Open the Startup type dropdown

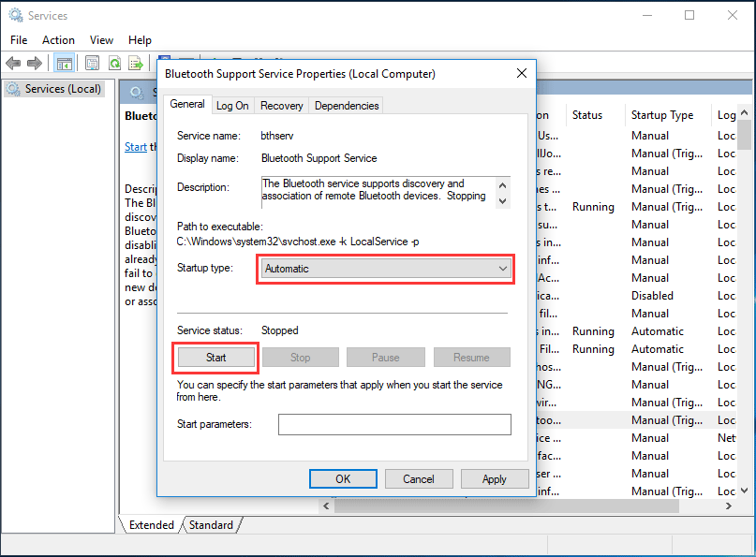386,269
